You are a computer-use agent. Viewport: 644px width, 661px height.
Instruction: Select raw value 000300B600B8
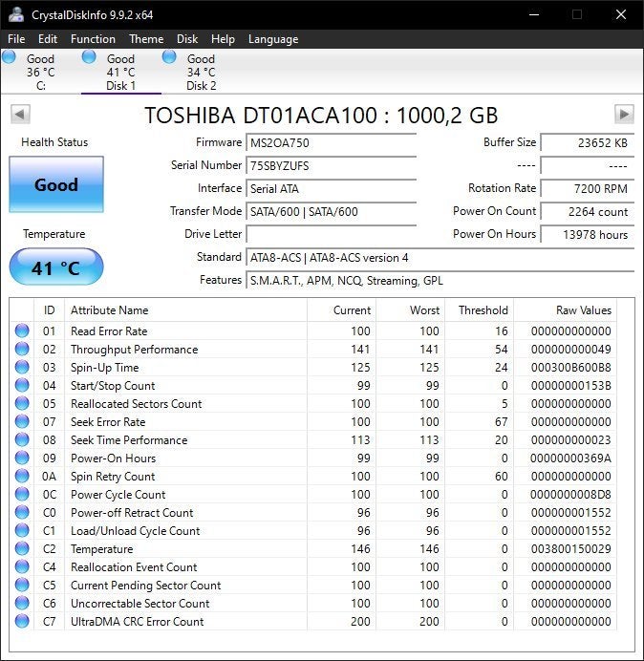(x=571, y=368)
